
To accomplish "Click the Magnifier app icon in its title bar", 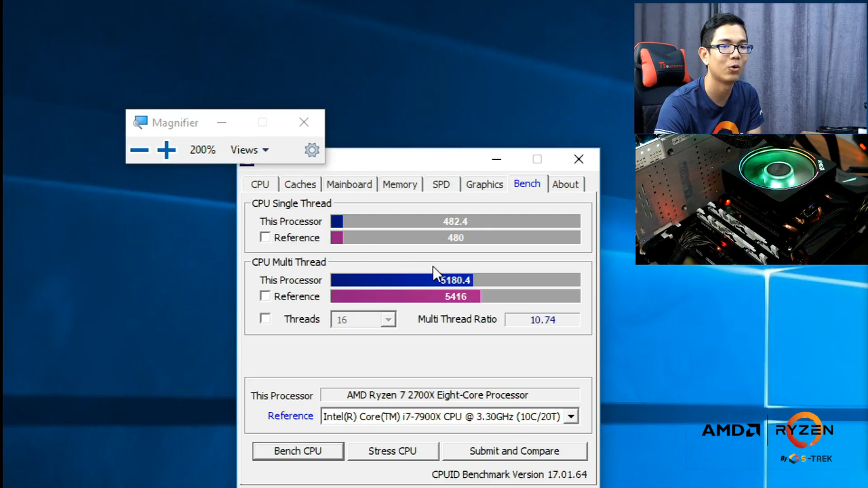I will 140,122.
